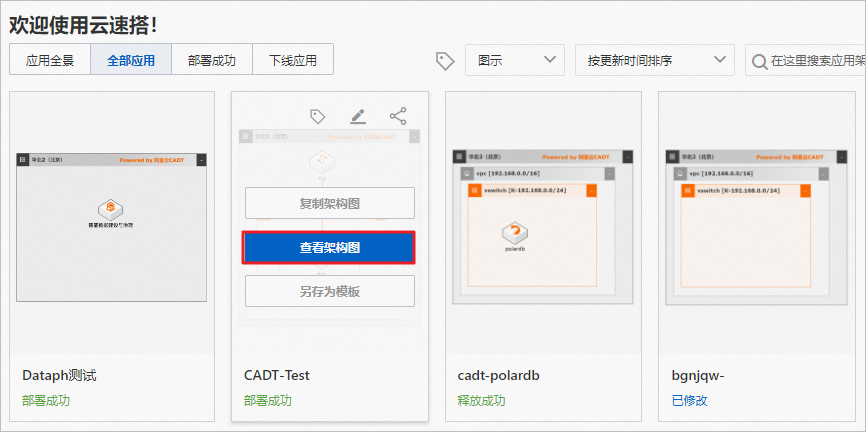Click the polardb node icon in the cadt-polardb diagram

click(x=515, y=234)
